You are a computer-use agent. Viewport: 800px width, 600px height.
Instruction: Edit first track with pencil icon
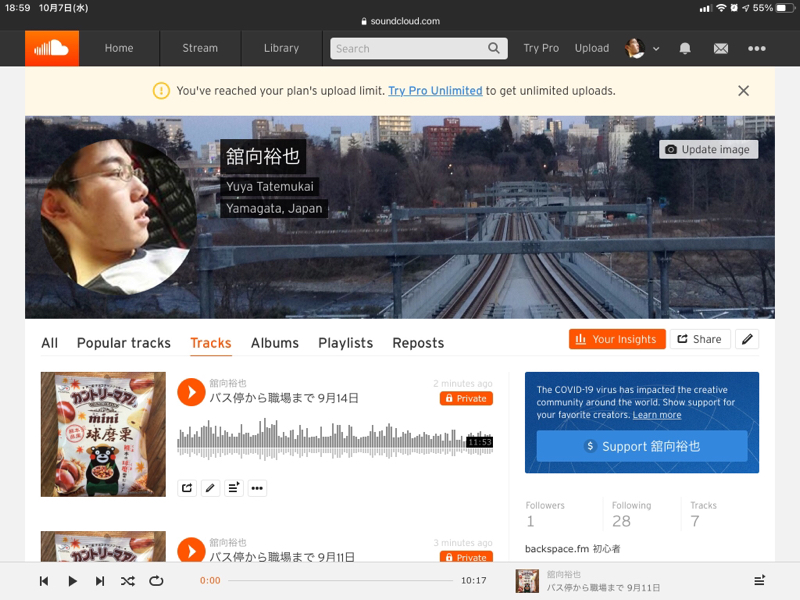click(x=210, y=488)
